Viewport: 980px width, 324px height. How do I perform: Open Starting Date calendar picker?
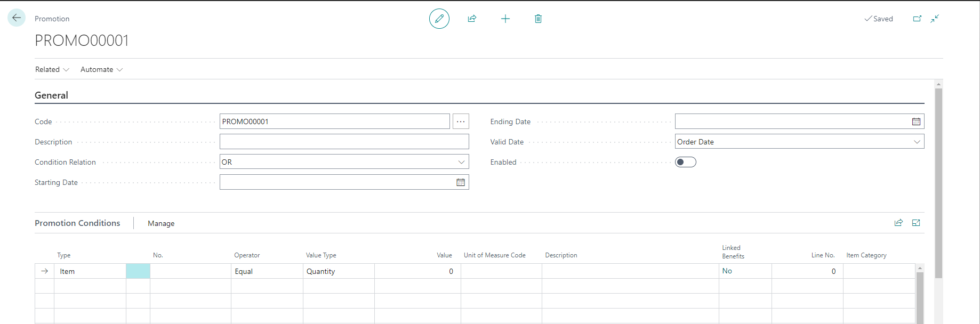pos(461,182)
